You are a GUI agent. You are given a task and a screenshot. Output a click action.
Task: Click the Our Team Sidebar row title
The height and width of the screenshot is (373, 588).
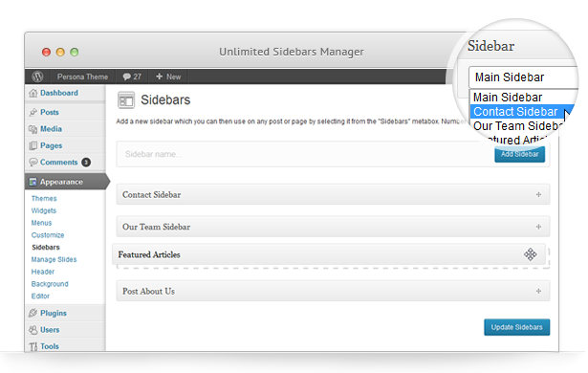[x=156, y=227]
